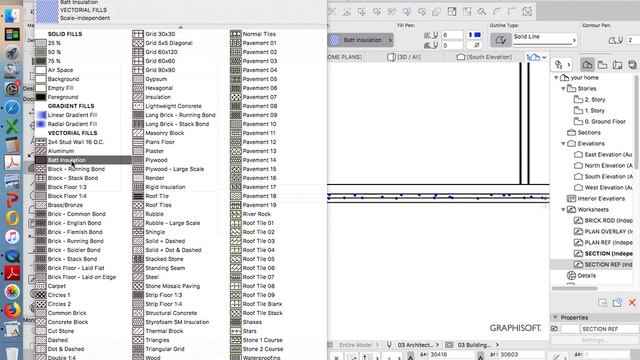This screenshot has width=640, height=360.
Task: Select Stone 1 Course fill
Action: 262,340
